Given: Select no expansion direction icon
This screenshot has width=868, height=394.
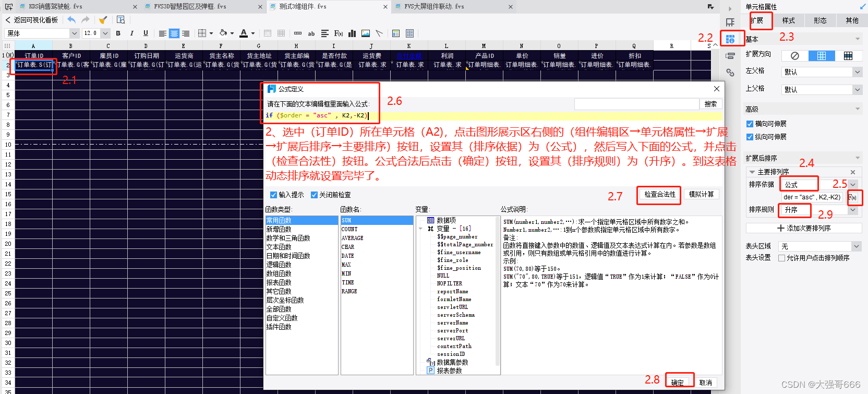Looking at the screenshot, I should point(795,56).
